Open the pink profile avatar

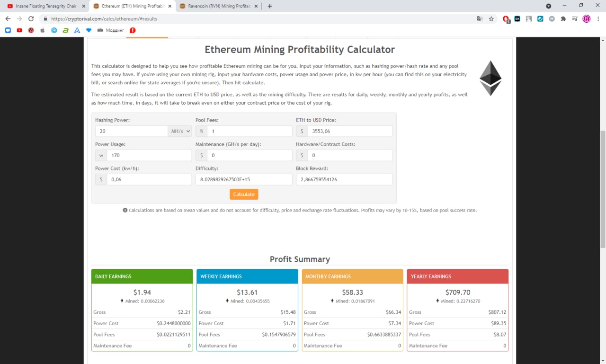pos(587,19)
